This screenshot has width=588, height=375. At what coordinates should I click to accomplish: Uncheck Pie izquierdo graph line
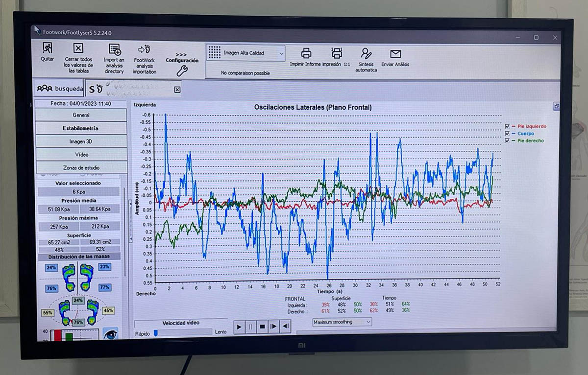508,126
